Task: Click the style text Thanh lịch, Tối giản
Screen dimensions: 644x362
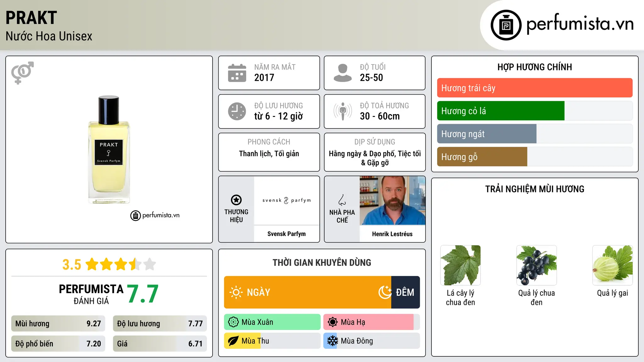Action: coord(269,154)
